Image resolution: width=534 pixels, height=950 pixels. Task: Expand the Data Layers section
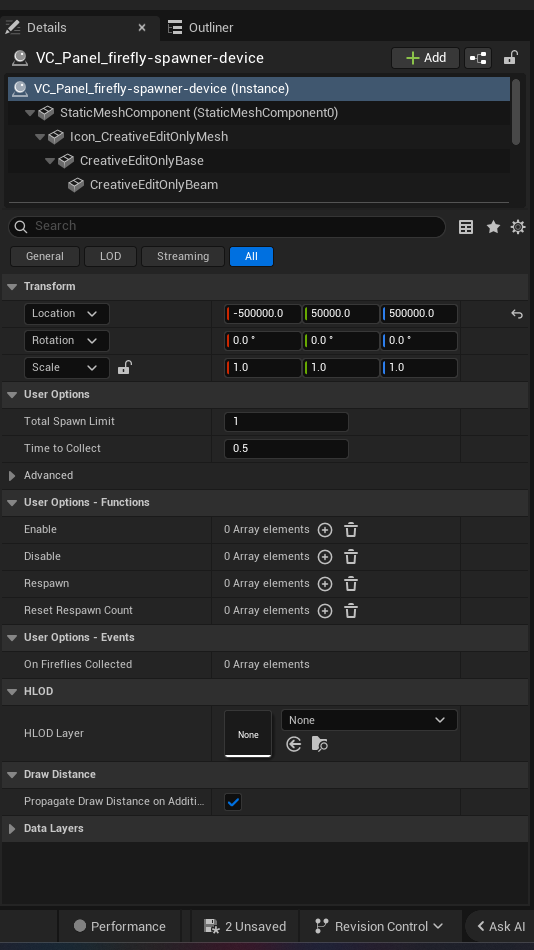(x=12, y=829)
